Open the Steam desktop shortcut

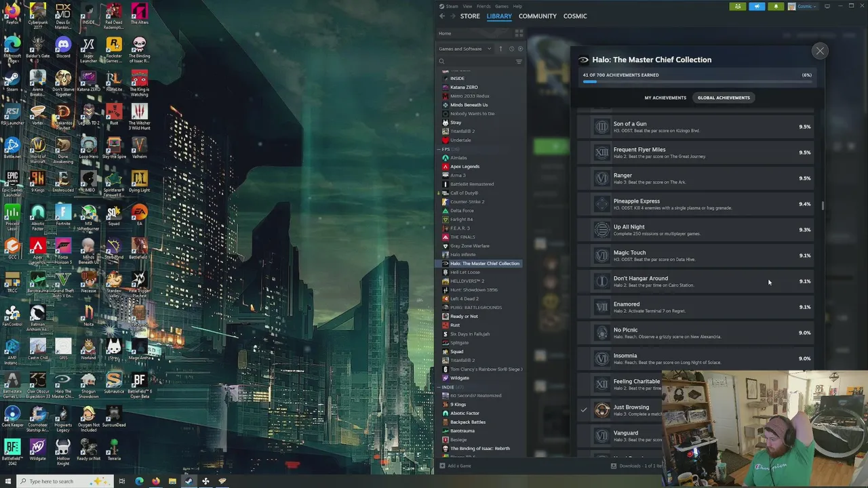click(12, 81)
